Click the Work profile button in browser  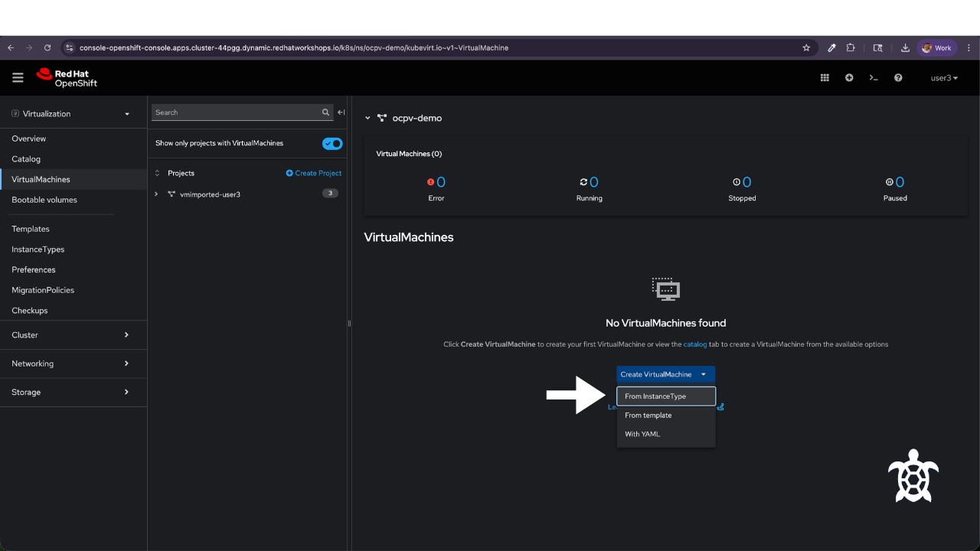pyautogui.click(x=937, y=47)
